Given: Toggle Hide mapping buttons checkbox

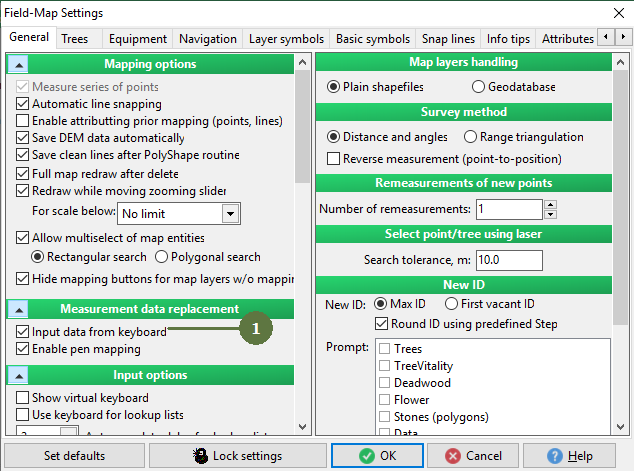Looking at the screenshot, I should coord(22,279).
